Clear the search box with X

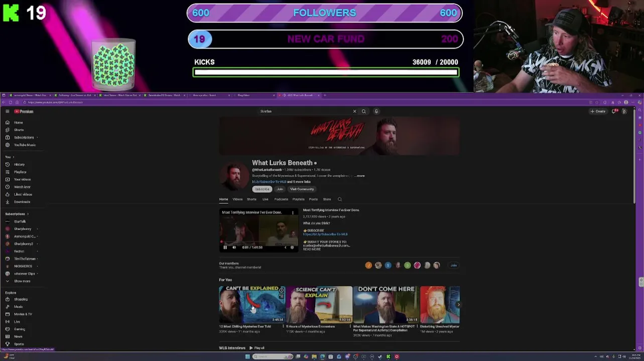[354, 111]
